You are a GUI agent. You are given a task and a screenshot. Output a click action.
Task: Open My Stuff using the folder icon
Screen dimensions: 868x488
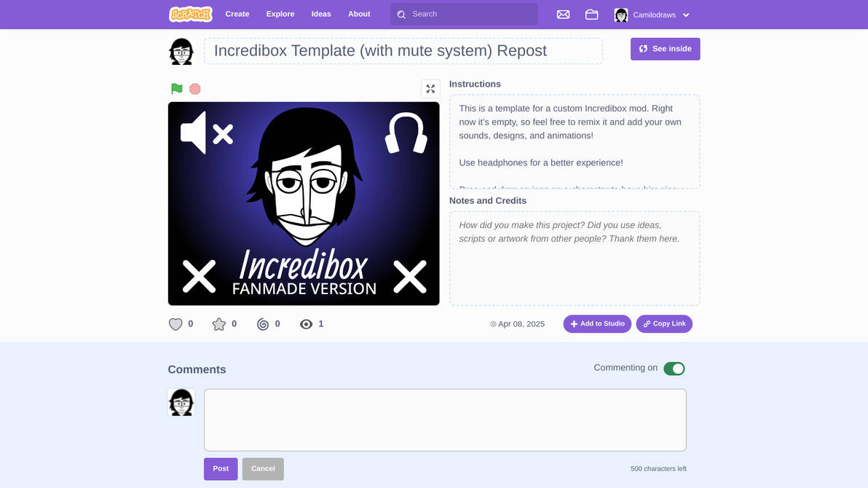pos(591,14)
